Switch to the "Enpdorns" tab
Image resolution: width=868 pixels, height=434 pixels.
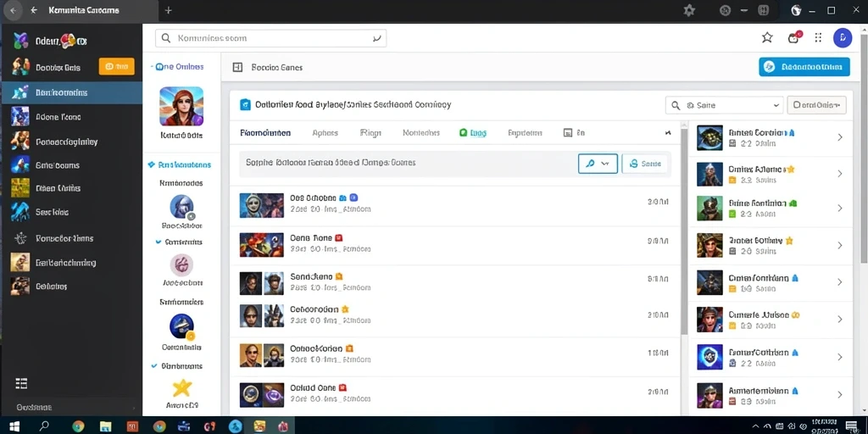coord(525,133)
